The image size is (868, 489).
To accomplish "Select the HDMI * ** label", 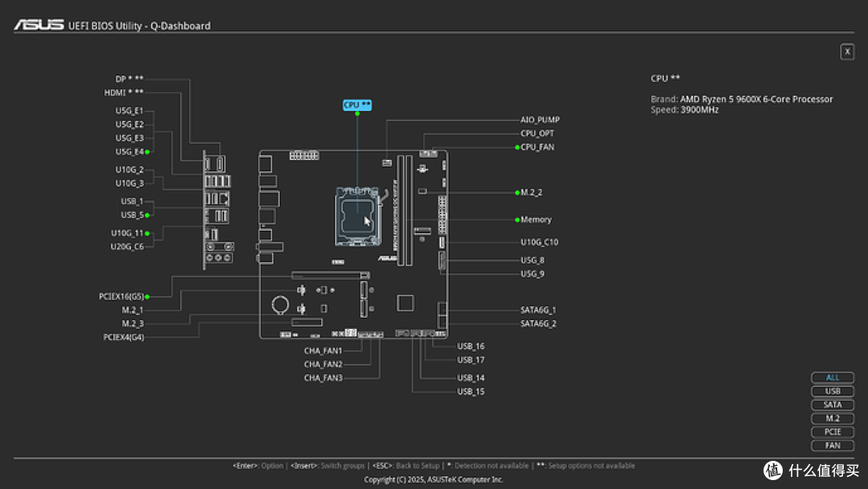I will 124,92.
